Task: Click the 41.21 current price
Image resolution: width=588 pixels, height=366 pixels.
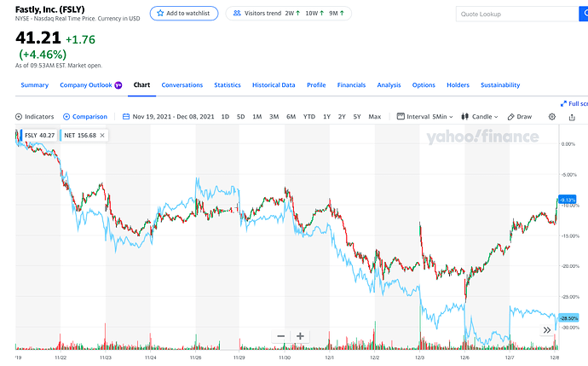Action: (37, 38)
